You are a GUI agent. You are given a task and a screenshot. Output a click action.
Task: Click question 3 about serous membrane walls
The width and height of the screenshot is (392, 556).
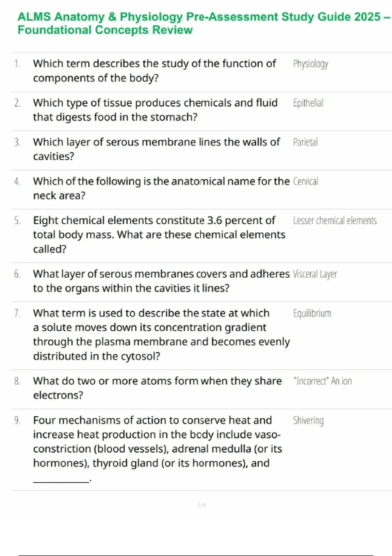(x=156, y=149)
